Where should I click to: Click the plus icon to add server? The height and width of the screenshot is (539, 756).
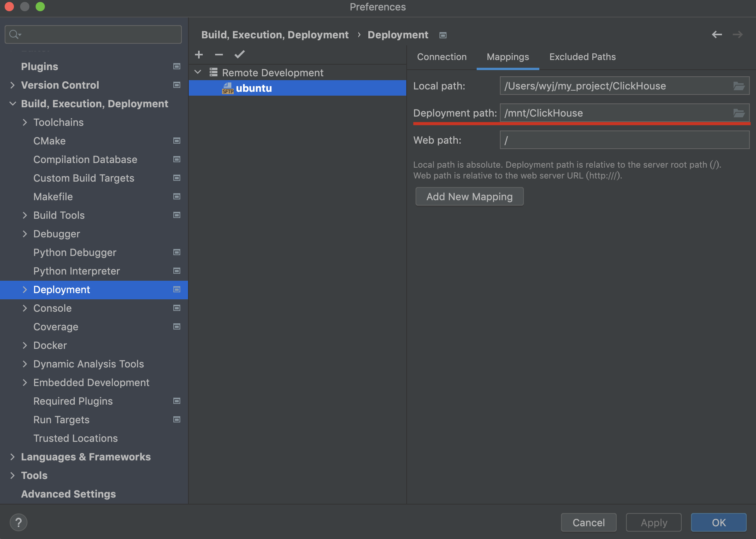click(199, 55)
